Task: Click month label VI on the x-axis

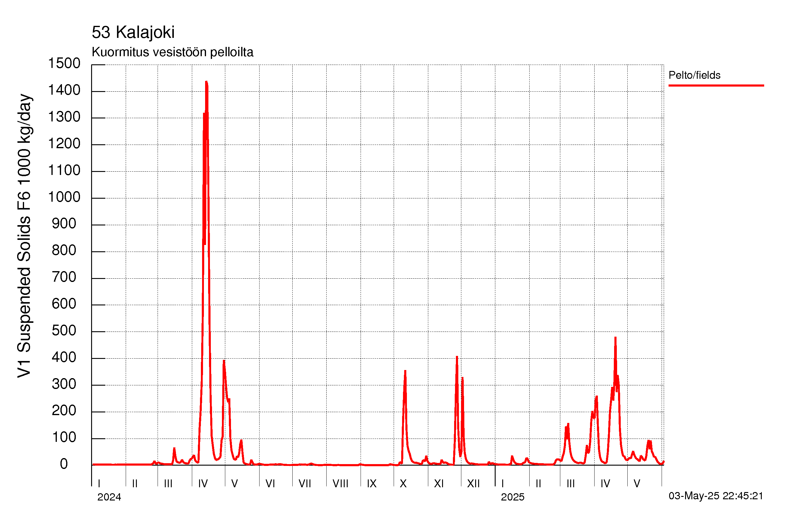Action: click(270, 484)
